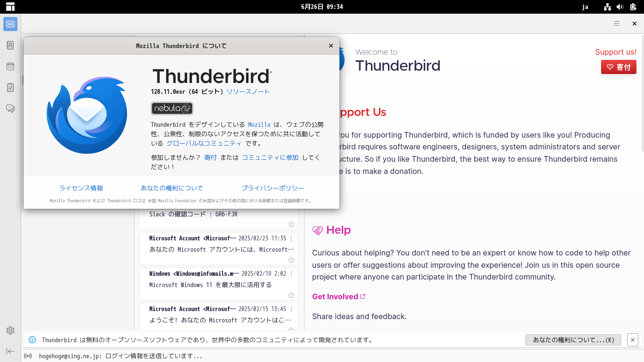Image resolution: width=644 pixels, height=362 pixels.
Task: Close the Thunderbird main window
Action: [x=635, y=24]
